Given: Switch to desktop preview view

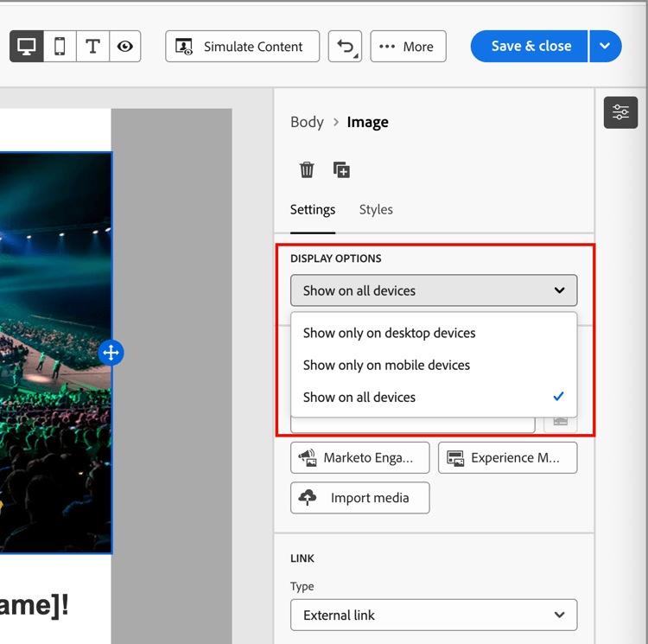Looking at the screenshot, I should 27,47.
